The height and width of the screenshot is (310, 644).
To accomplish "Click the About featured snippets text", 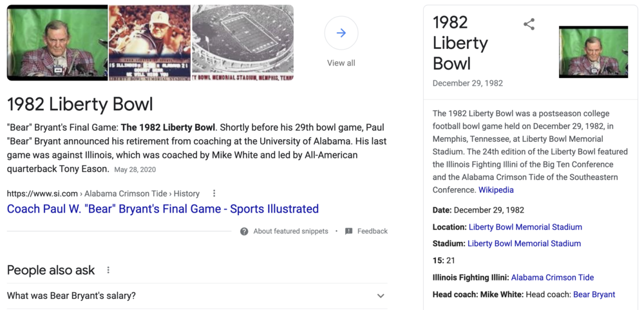I will pyautogui.click(x=290, y=231).
